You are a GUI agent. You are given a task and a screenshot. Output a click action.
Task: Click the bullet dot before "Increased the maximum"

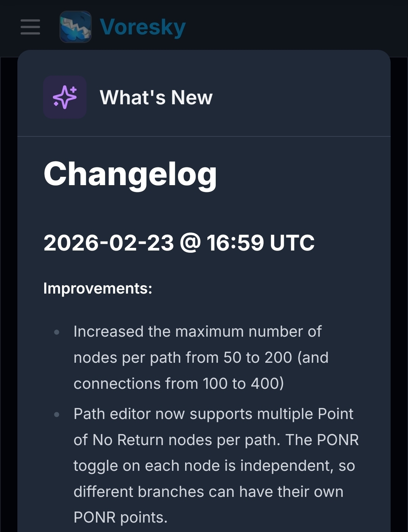(x=57, y=332)
